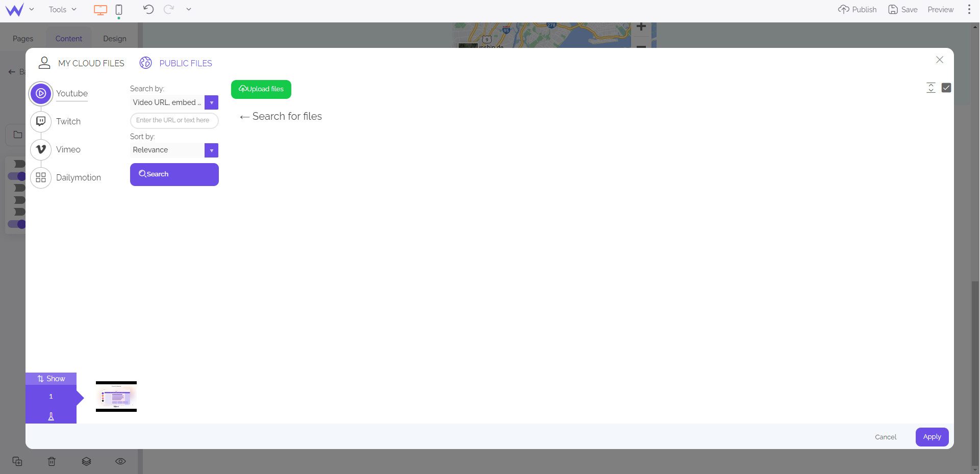This screenshot has width=980, height=474.
Task: Click the green Upload files button
Action: point(261,89)
